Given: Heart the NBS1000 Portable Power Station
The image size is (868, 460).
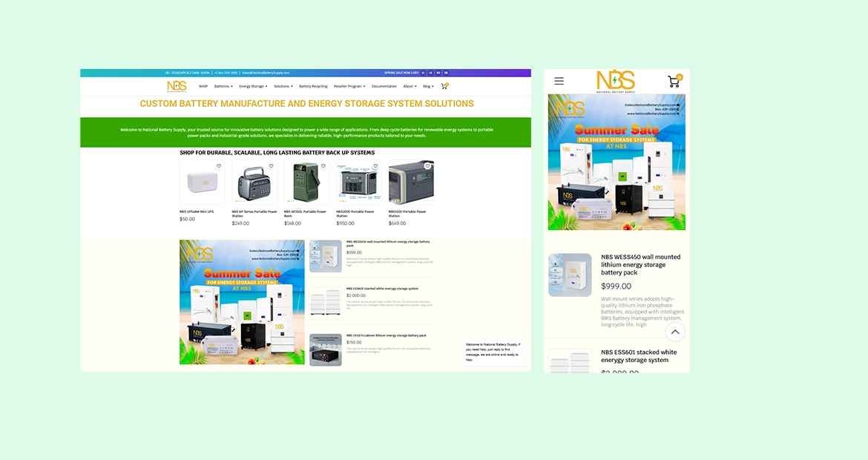Looking at the screenshot, I should [428, 166].
